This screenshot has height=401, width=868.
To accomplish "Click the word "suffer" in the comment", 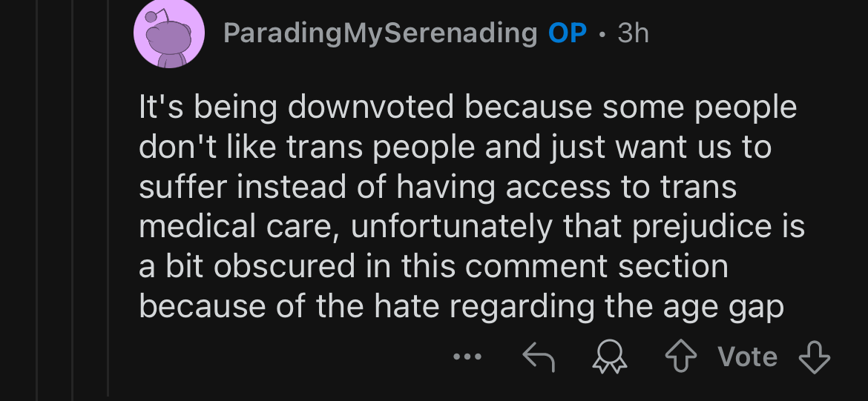I will 183,187.
